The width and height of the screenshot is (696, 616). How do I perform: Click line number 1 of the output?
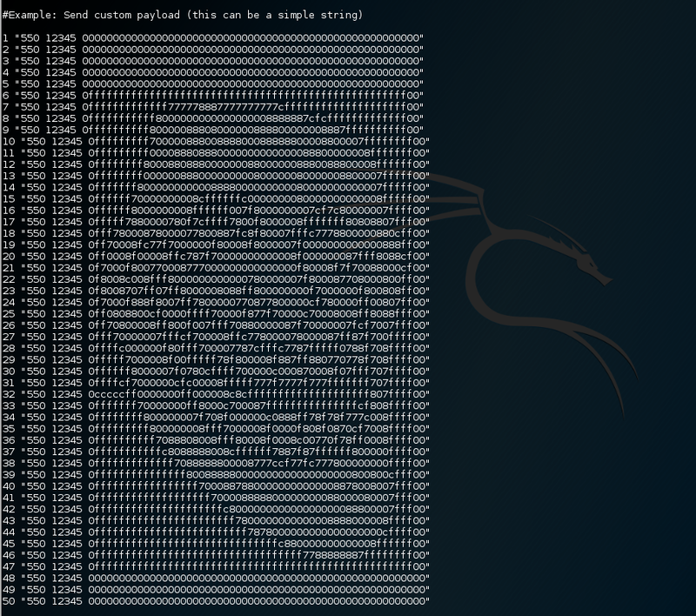pos(5,38)
